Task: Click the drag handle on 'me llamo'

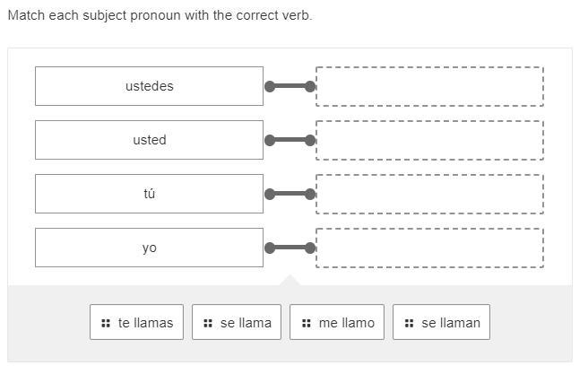Action: tap(306, 323)
